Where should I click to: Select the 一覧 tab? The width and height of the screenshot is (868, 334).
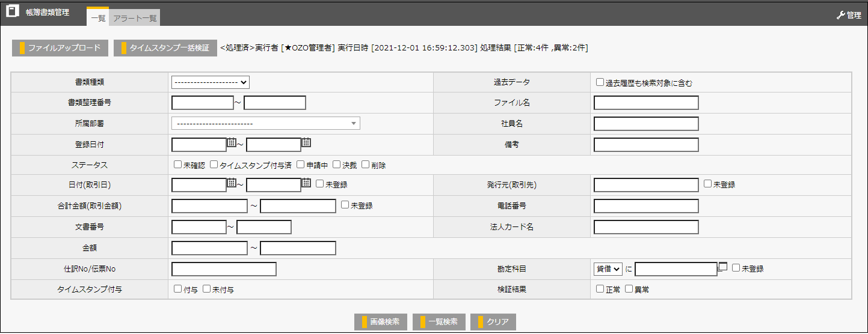(98, 19)
